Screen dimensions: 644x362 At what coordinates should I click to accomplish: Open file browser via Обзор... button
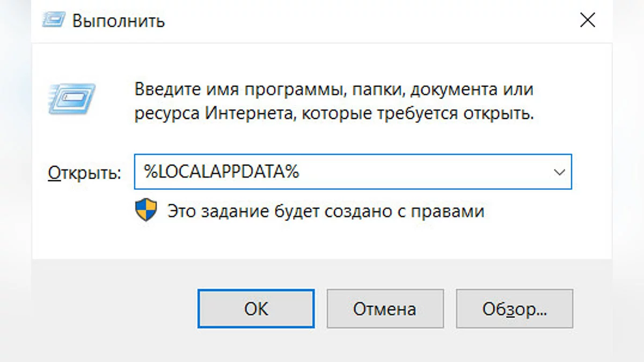514,309
